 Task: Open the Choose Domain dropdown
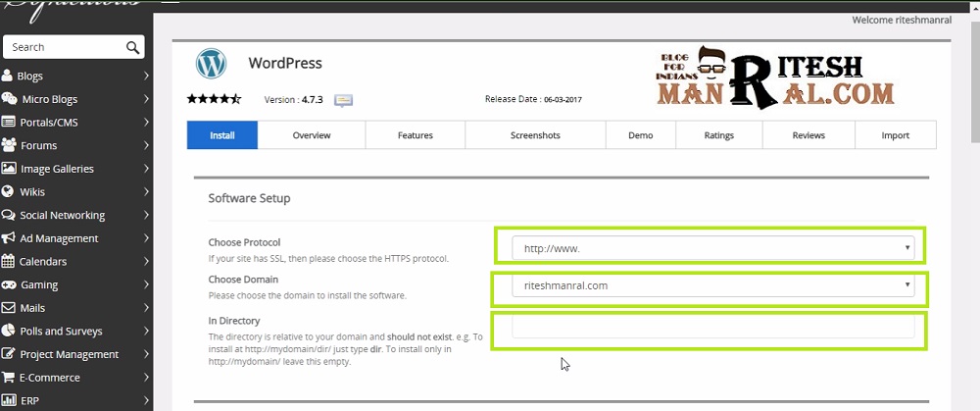point(713,285)
